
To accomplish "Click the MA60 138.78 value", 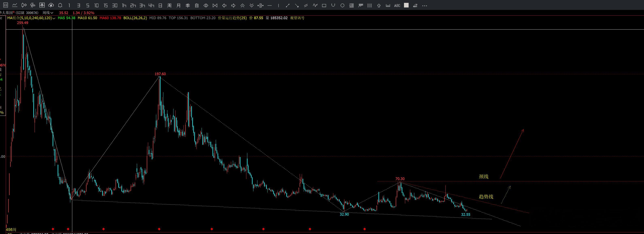I will (110, 18).
